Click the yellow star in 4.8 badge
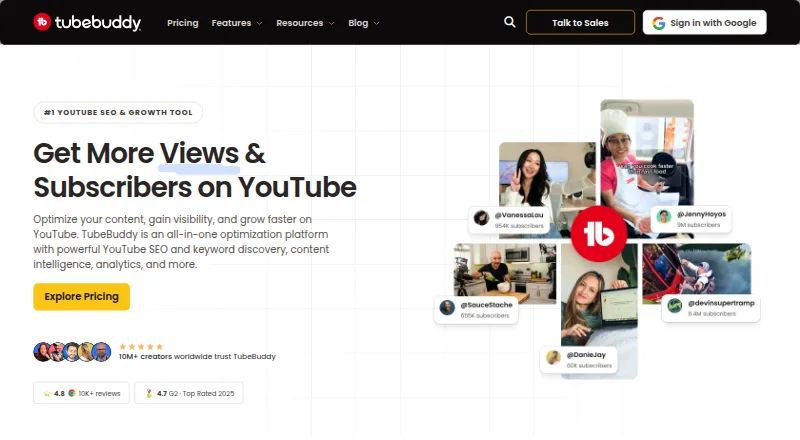Screen dimensions: 800x440 click(47, 393)
